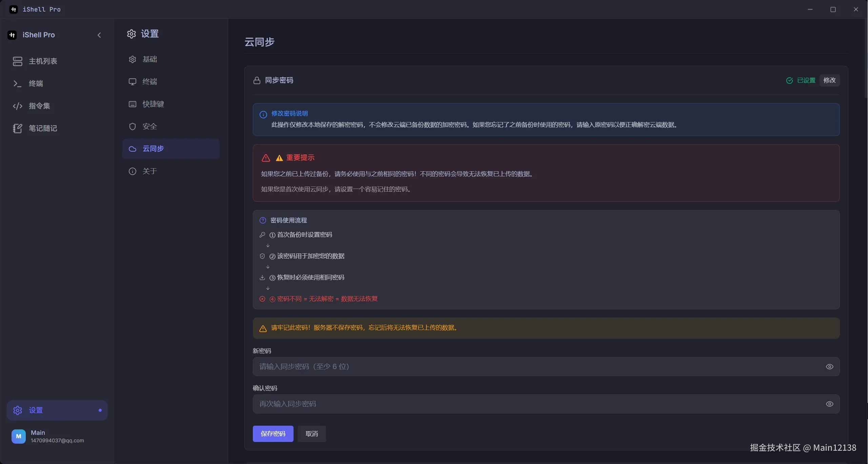Reveal the 确认密码 field contents
Image resolution: width=868 pixels, height=464 pixels.
click(x=829, y=404)
